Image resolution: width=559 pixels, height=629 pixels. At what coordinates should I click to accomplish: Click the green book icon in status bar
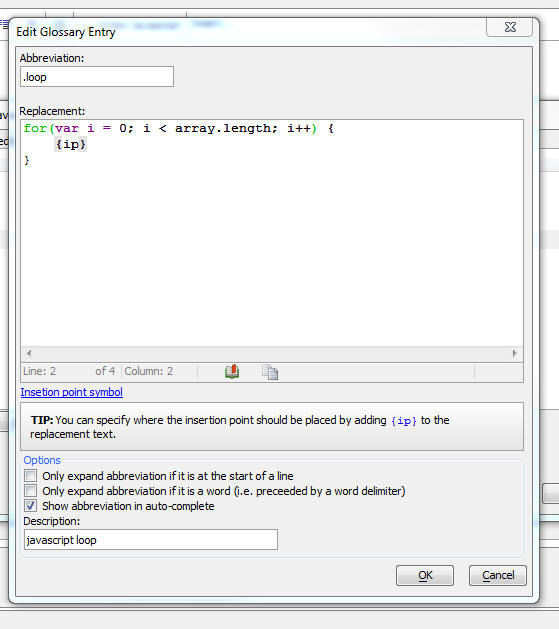232,371
